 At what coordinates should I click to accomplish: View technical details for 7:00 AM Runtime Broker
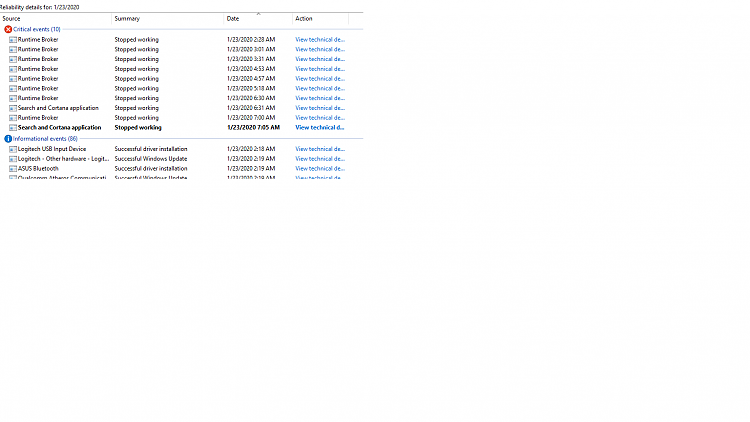click(320, 118)
